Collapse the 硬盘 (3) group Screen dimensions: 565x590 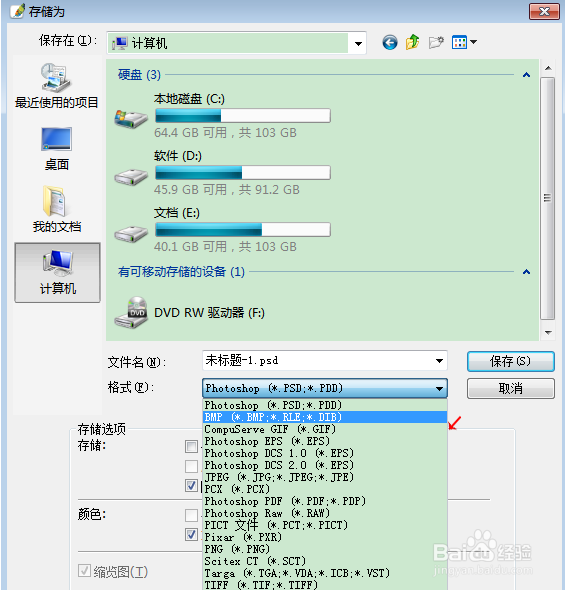click(526, 75)
